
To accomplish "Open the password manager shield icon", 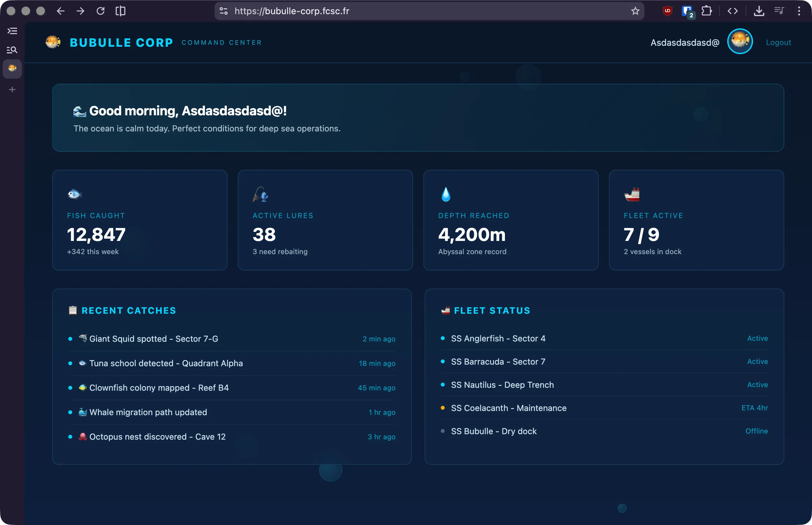I will pyautogui.click(x=687, y=11).
